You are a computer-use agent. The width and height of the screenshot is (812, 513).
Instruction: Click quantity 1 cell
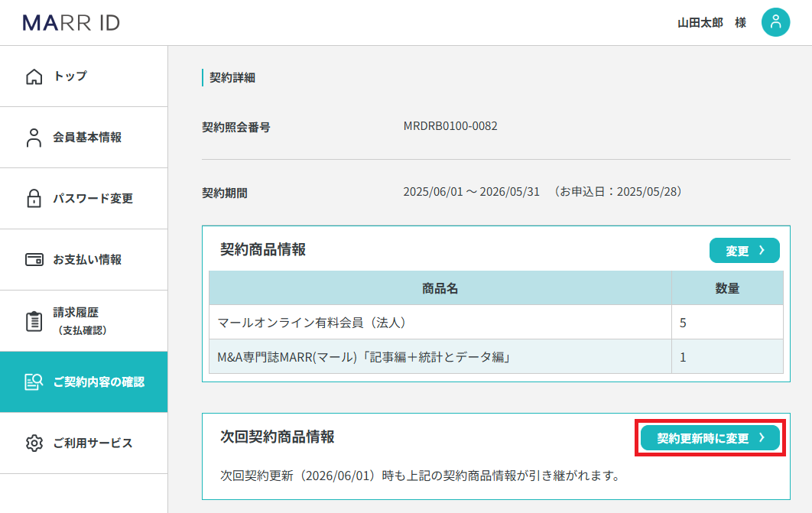point(727,357)
